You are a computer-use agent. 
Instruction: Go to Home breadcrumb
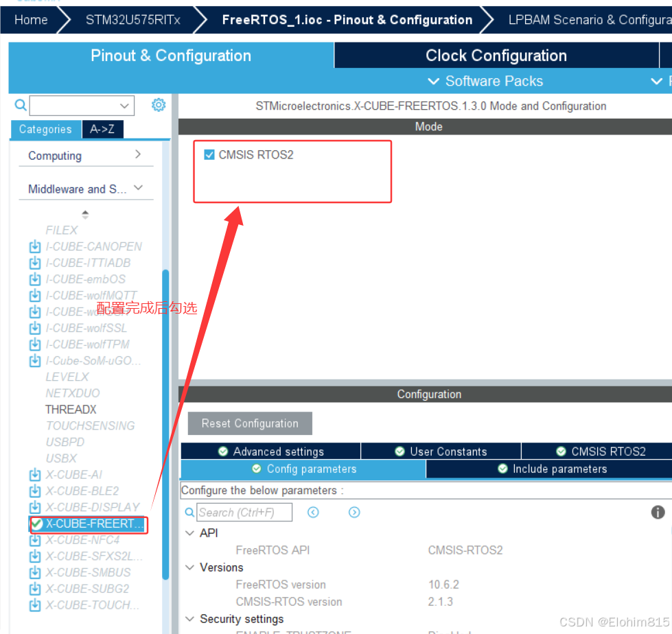click(x=31, y=20)
